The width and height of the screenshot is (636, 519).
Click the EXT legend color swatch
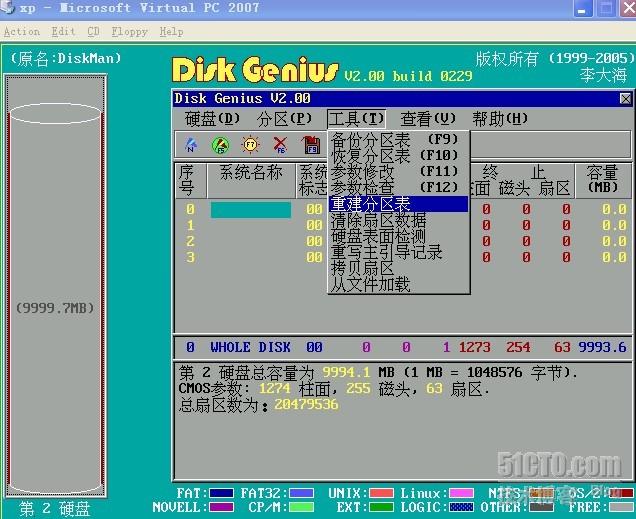[x=381, y=507]
